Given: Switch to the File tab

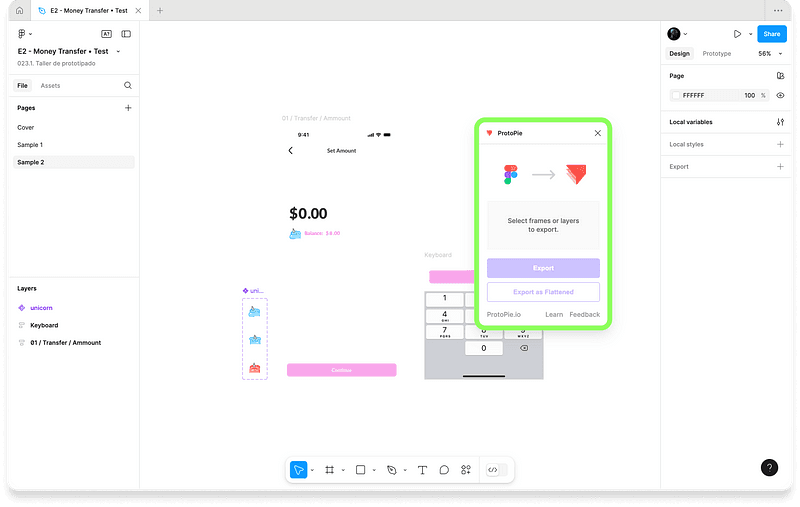Looking at the screenshot, I should pos(22,86).
